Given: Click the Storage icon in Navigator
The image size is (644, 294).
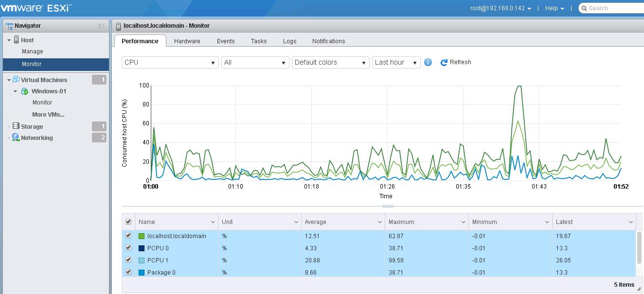Looking at the screenshot, I should [16, 126].
